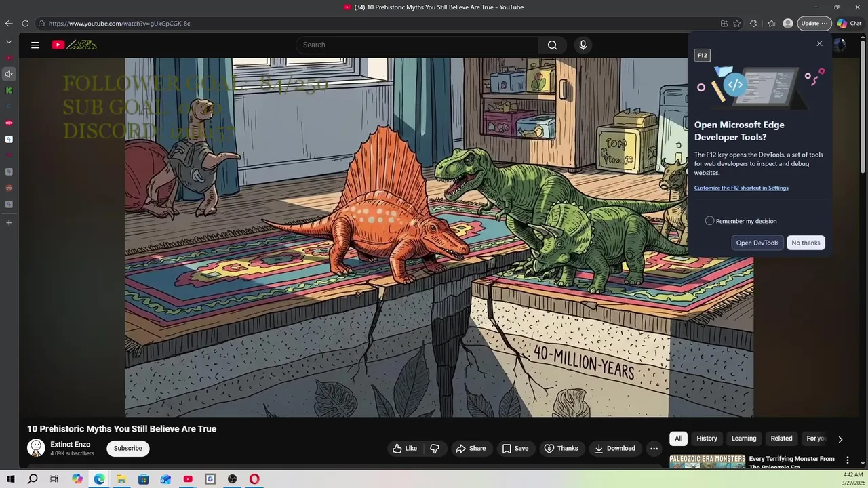Screen dimensions: 868x488
Task: Open Microsoft Store from the taskbar
Action: coord(144,479)
